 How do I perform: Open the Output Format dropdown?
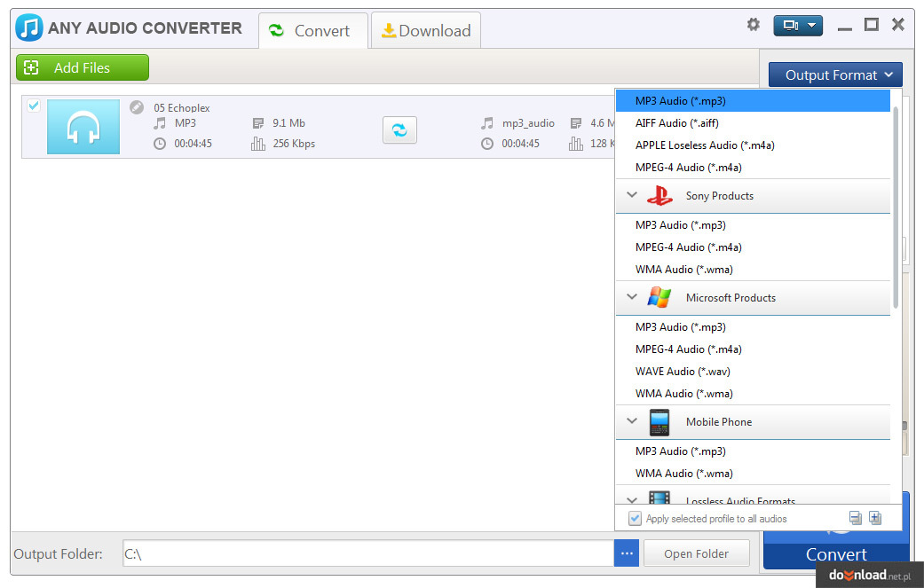coord(835,74)
